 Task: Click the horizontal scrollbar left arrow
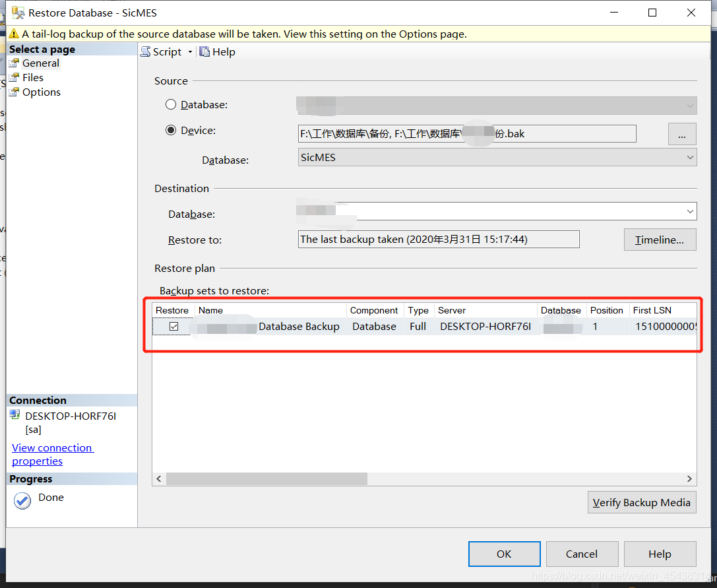(x=159, y=478)
